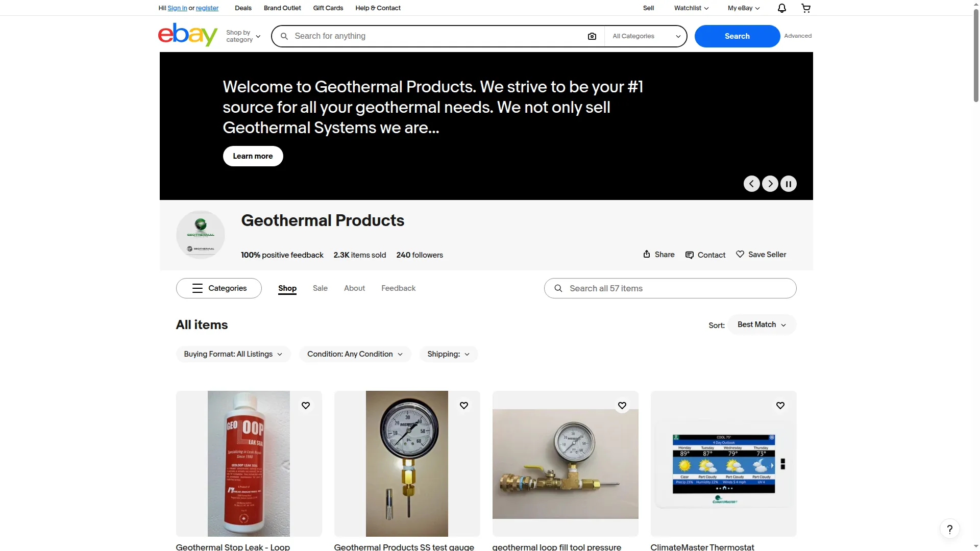
Task: Add ClimateMaster Thermostat to watchlist
Action: 780,406
